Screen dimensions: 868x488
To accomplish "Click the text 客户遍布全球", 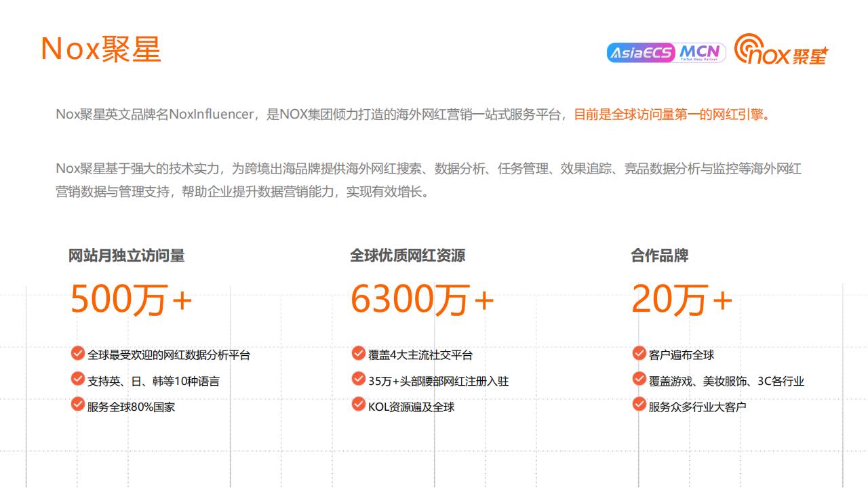I will pyautogui.click(x=682, y=354).
